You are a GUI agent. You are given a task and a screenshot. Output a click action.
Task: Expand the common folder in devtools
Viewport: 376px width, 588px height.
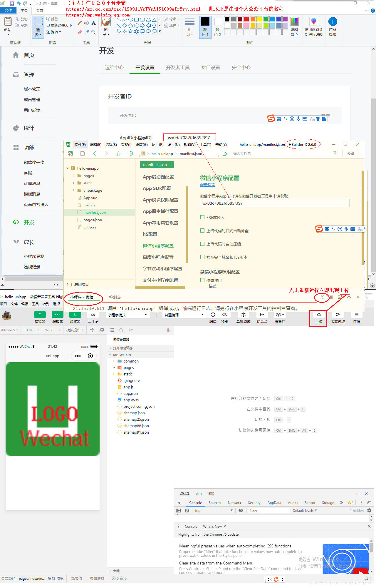114,361
